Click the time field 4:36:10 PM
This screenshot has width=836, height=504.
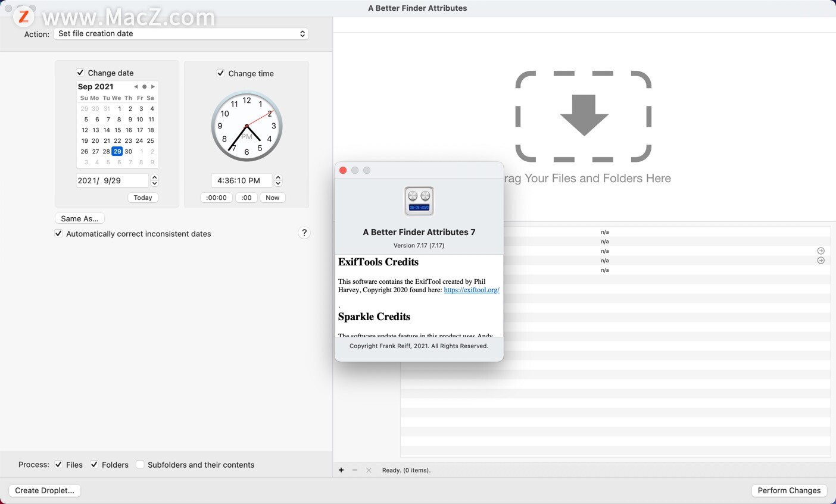241,180
